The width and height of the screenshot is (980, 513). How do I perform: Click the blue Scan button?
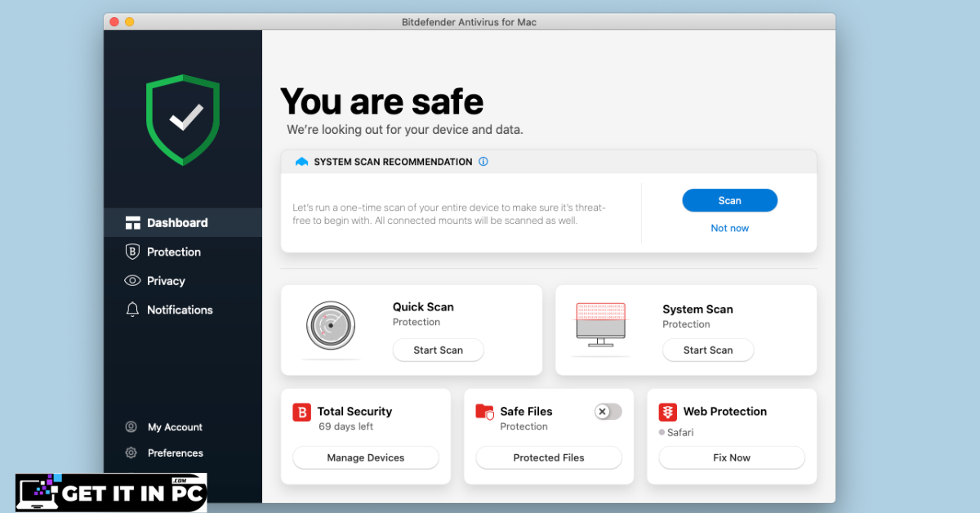click(x=729, y=200)
